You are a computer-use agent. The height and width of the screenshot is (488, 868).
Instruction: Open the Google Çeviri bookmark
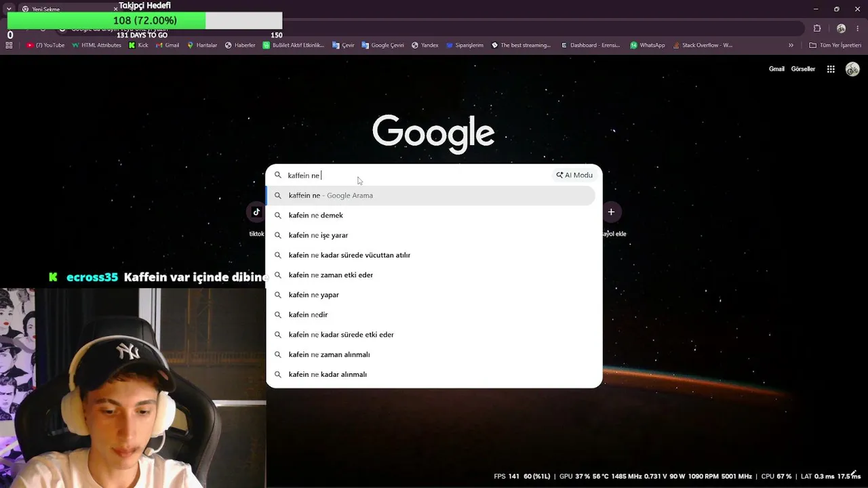pos(382,45)
